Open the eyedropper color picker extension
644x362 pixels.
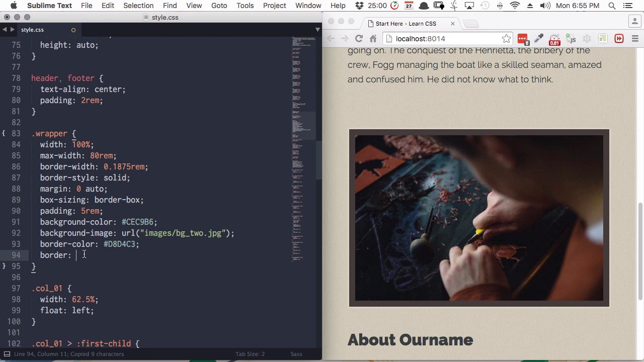click(539, 39)
